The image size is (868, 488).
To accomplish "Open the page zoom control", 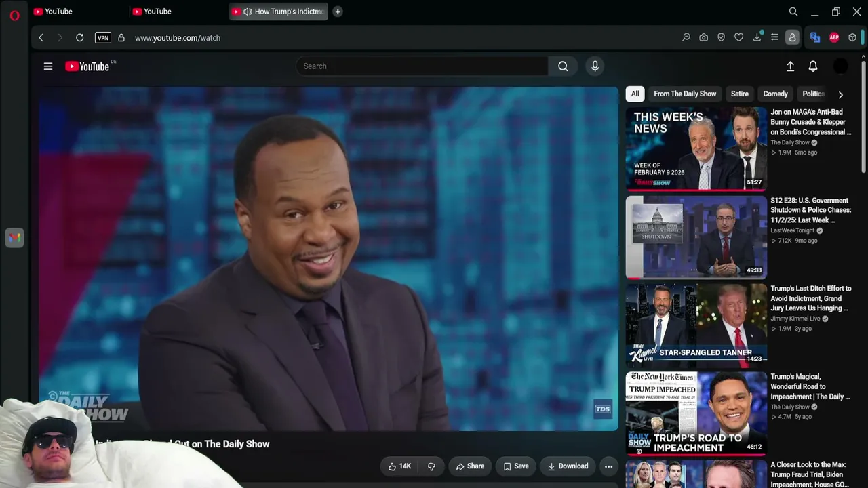I will click(686, 38).
